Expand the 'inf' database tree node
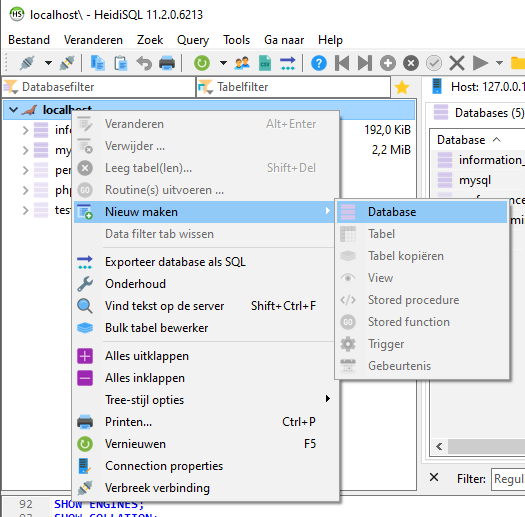The height and width of the screenshot is (517, 525). (x=25, y=130)
